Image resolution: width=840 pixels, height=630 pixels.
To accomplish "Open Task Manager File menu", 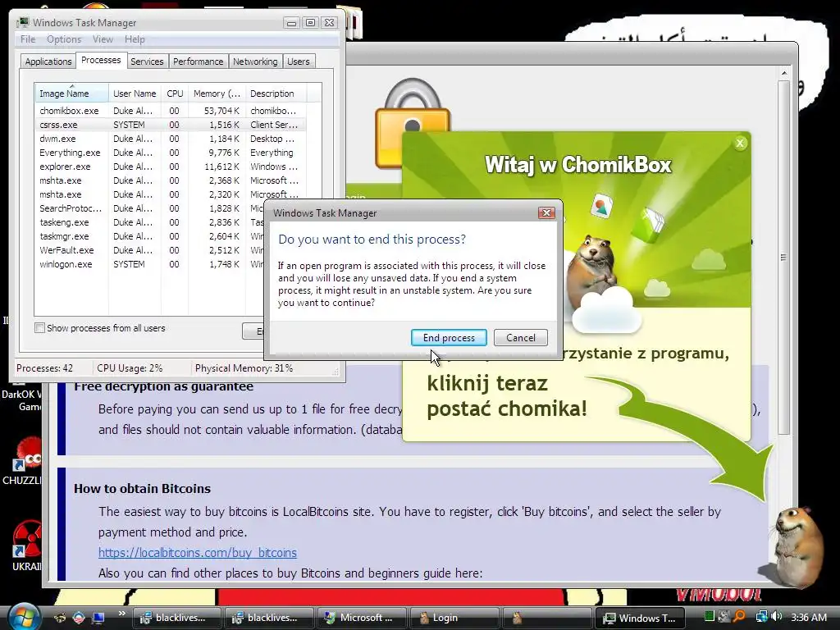I will pyautogui.click(x=28, y=39).
